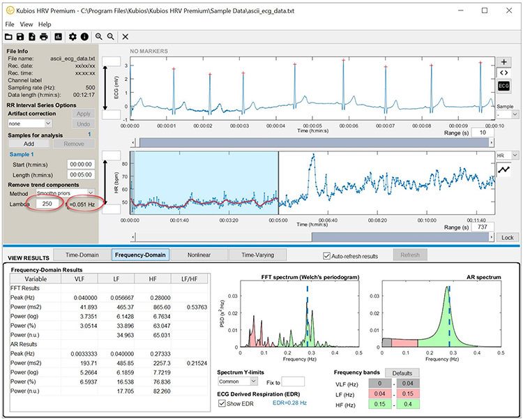Image resolution: width=523 pixels, height=420 pixels.
Task: Click the save results disk icon
Action: (20, 36)
